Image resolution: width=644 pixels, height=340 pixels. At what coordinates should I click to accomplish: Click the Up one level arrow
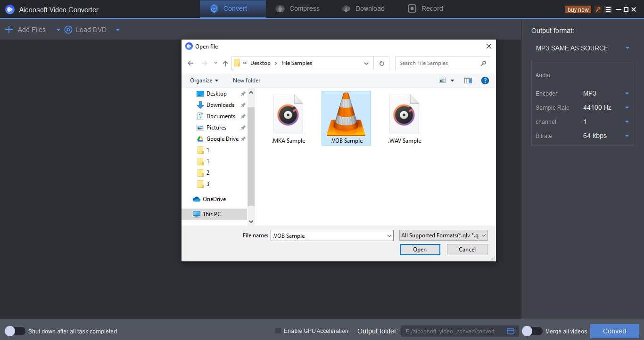[225, 63]
